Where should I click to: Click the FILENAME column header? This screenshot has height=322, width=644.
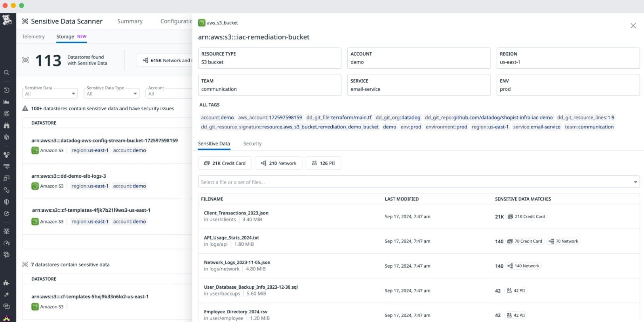[212, 199]
